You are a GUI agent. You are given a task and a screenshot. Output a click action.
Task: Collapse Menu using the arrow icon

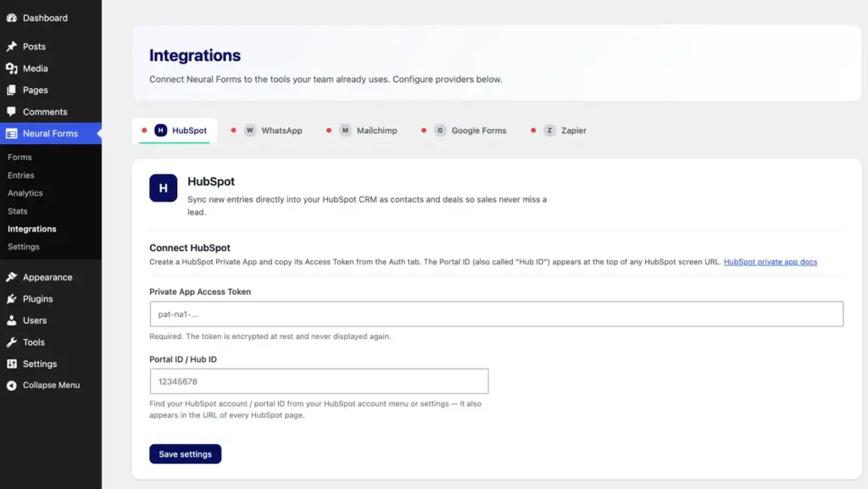click(x=12, y=386)
